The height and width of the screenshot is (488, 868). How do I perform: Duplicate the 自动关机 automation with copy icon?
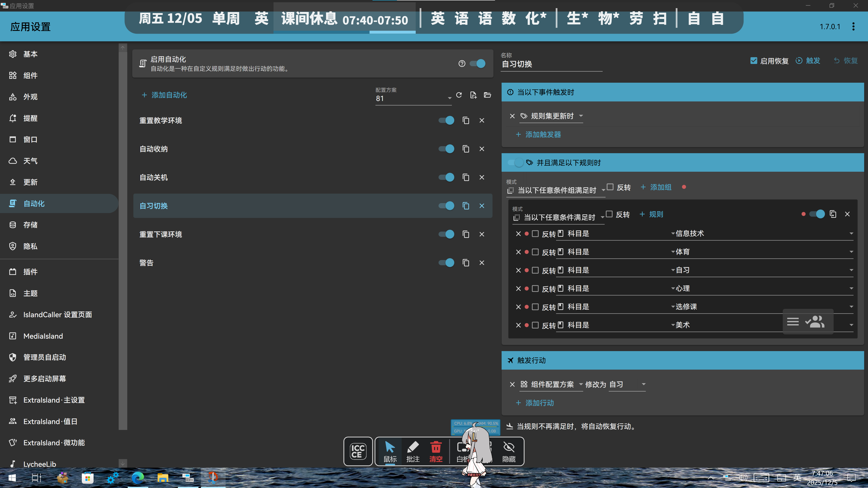tap(466, 177)
